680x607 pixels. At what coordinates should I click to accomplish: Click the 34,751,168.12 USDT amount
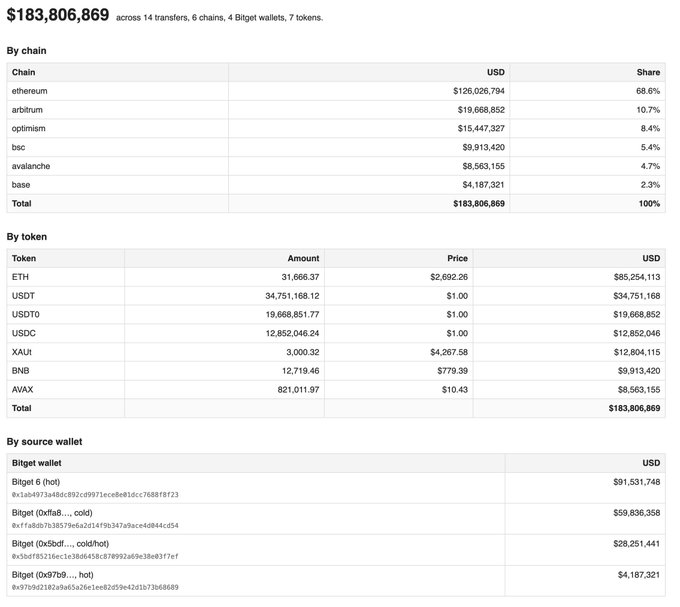292,296
